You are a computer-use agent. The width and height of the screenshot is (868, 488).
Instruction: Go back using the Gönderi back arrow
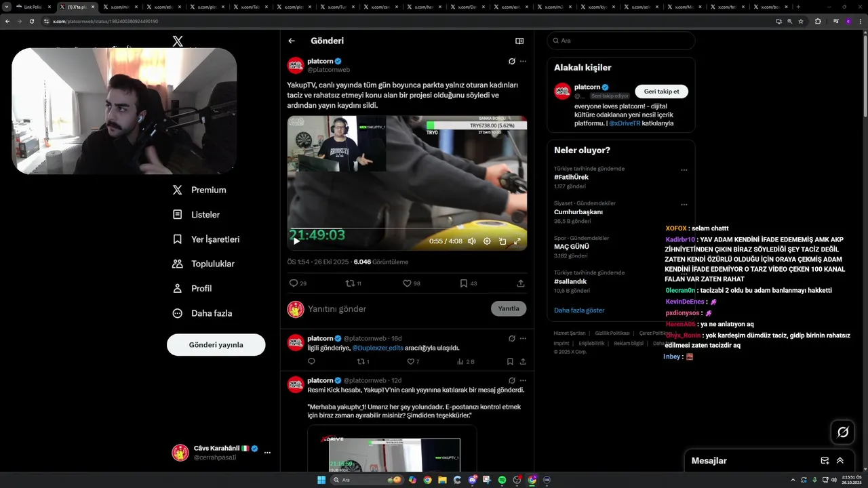click(x=292, y=41)
